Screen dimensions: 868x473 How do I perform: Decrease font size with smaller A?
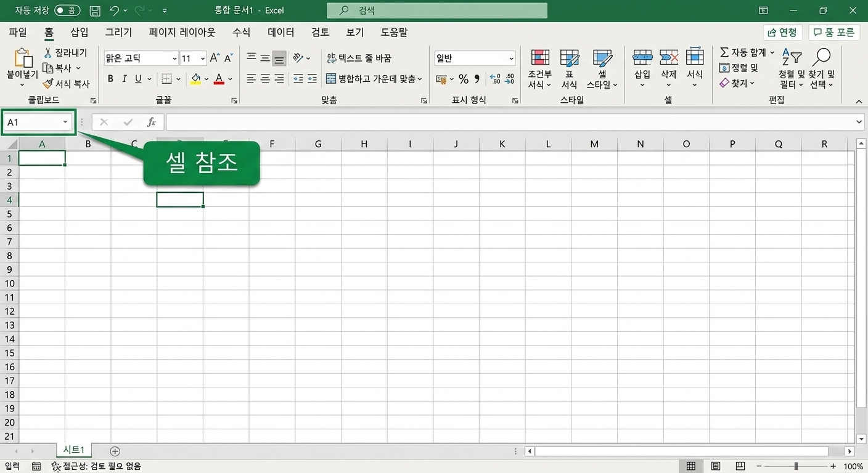point(228,58)
